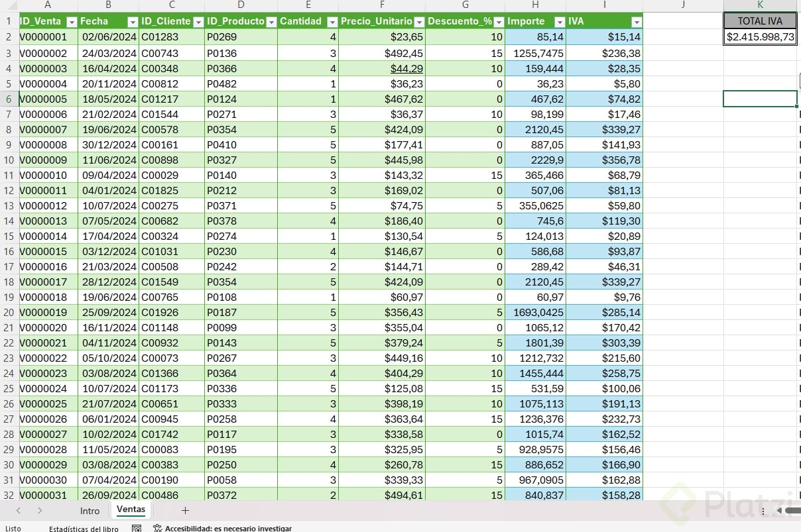Select the TOTAL IVA value cell $2.415.998,73
Viewport: 801px width, 532px height.
[x=760, y=37]
